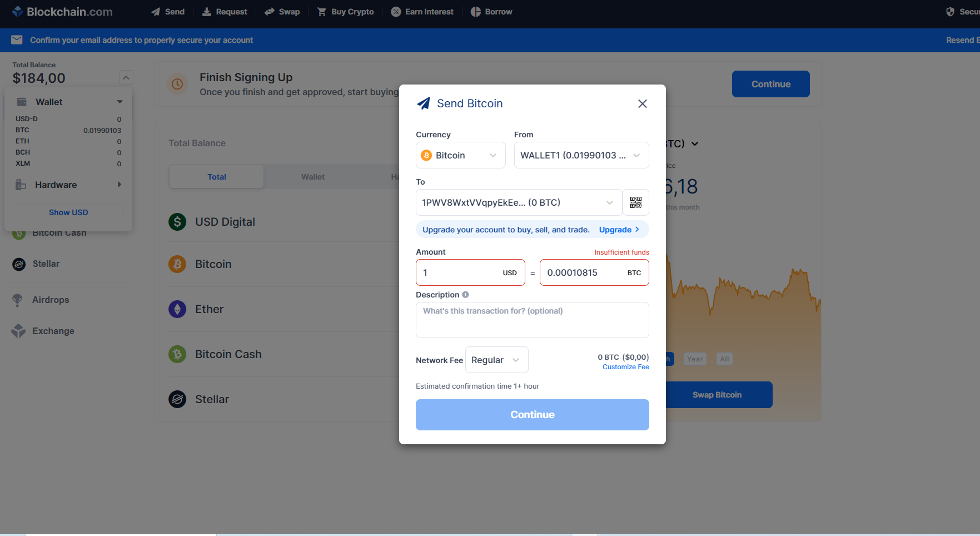The width and height of the screenshot is (980, 536).
Task: Click the Bitcoin icon in balance list
Action: 177,264
